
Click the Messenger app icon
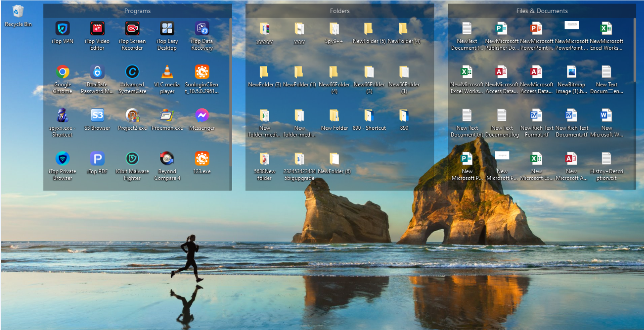201,116
